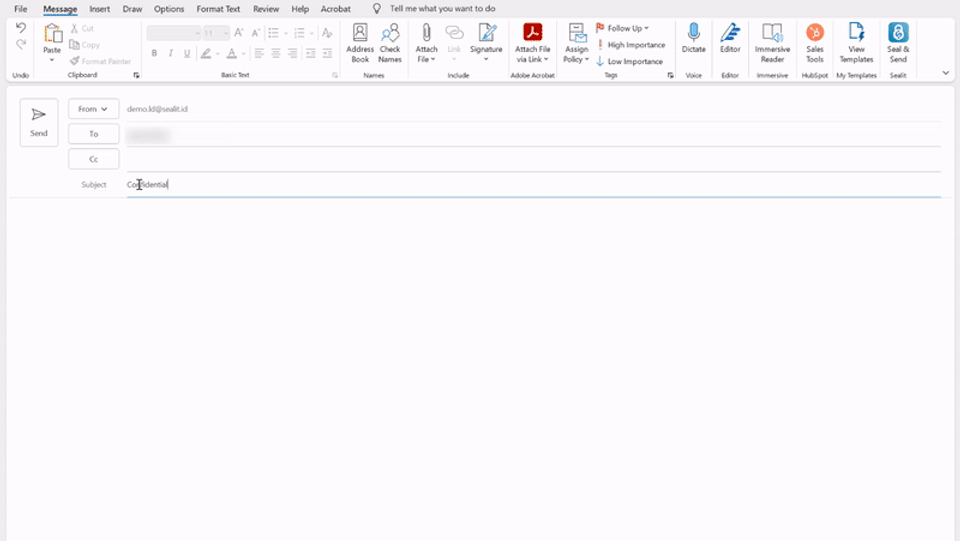
Task: Click in the message body area
Action: pos(480,367)
